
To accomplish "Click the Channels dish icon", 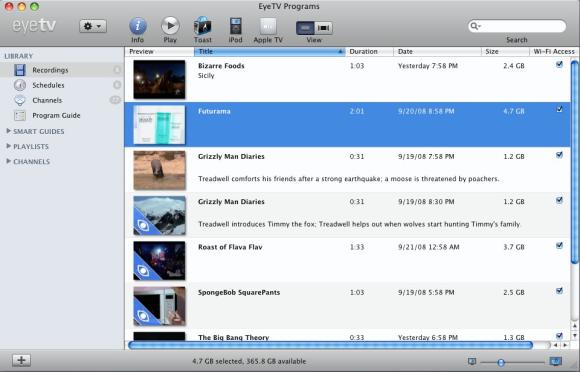I will [20, 100].
